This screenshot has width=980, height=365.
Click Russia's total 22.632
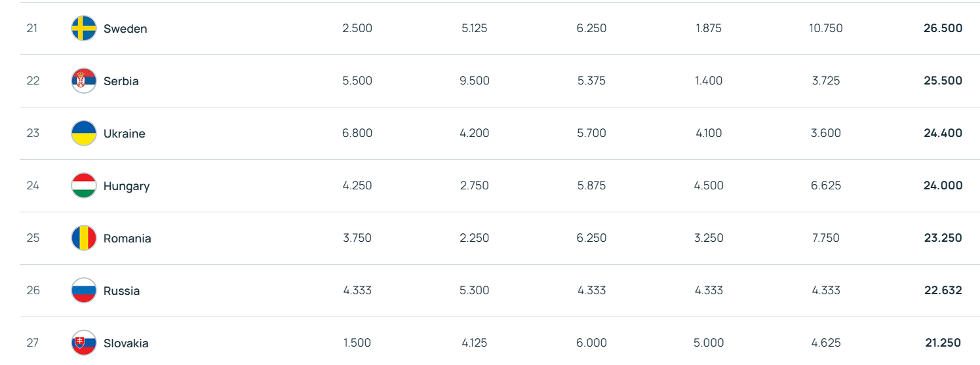[x=943, y=290]
